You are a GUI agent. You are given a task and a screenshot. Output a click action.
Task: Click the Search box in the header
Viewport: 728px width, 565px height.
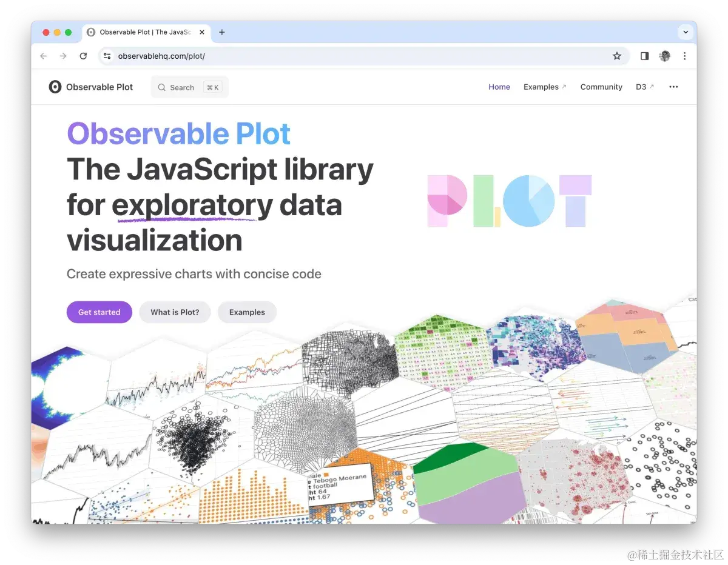(x=189, y=87)
